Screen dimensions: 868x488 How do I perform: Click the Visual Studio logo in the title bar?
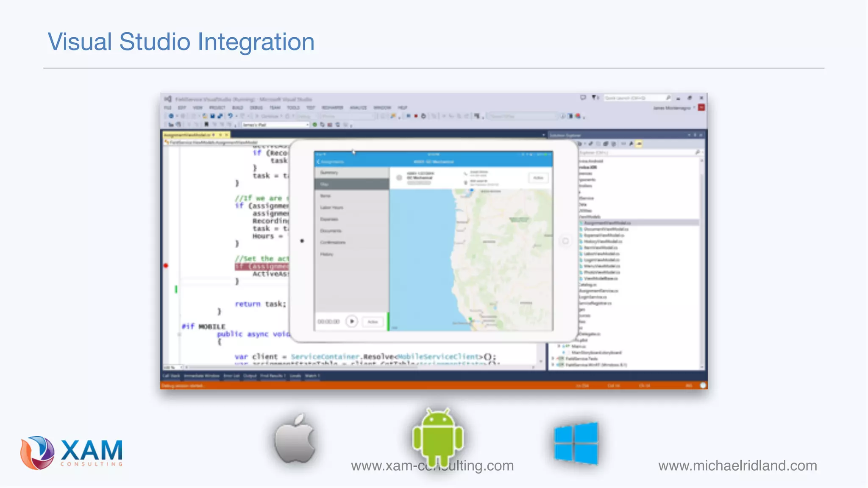[x=168, y=99]
